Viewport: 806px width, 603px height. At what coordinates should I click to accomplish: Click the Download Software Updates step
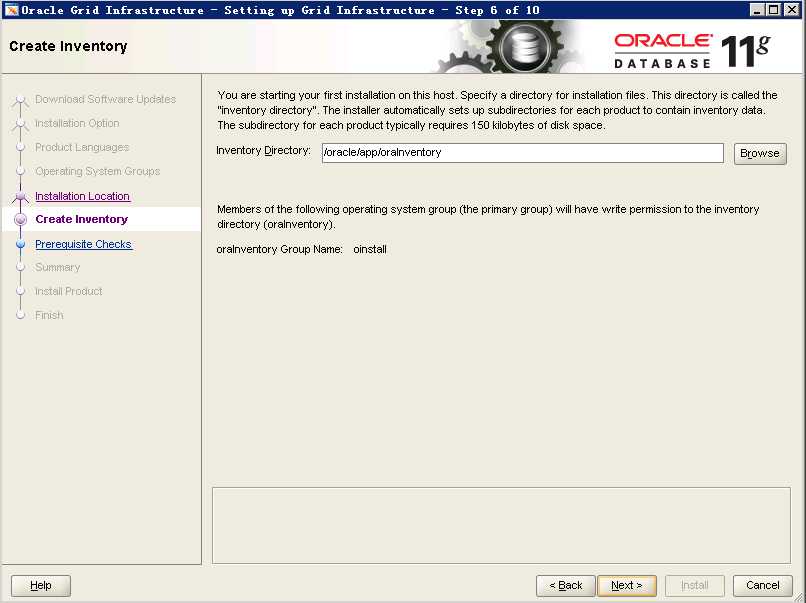(105, 99)
